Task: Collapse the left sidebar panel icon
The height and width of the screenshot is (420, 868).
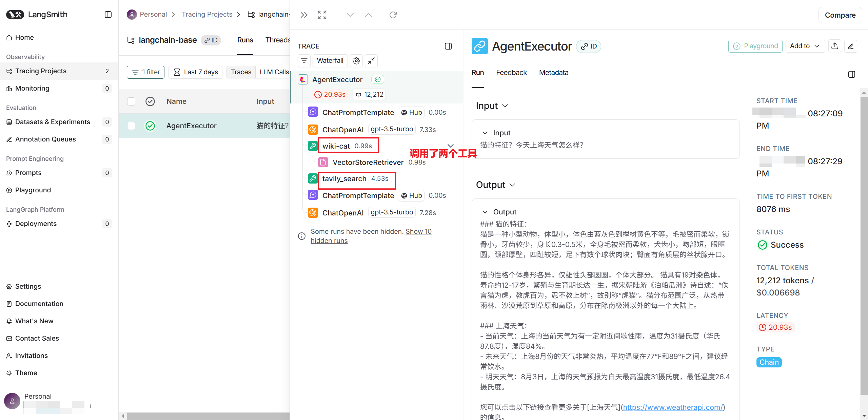Action: [x=108, y=15]
